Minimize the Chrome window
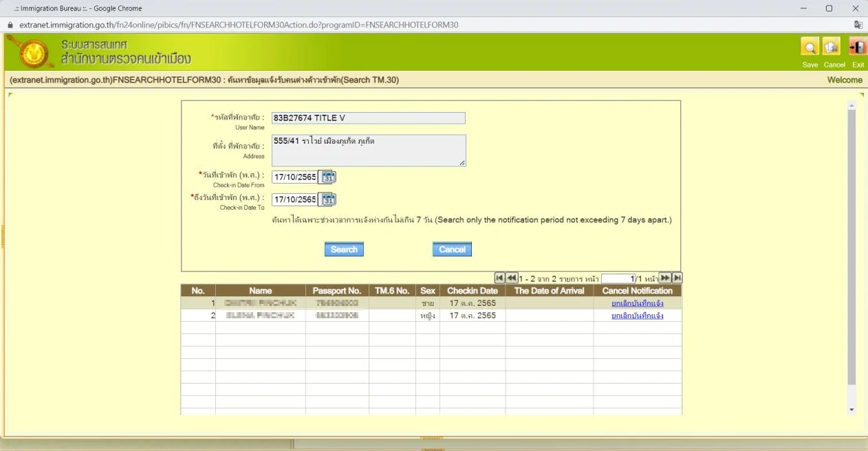The width and height of the screenshot is (868, 451). [x=804, y=8]
